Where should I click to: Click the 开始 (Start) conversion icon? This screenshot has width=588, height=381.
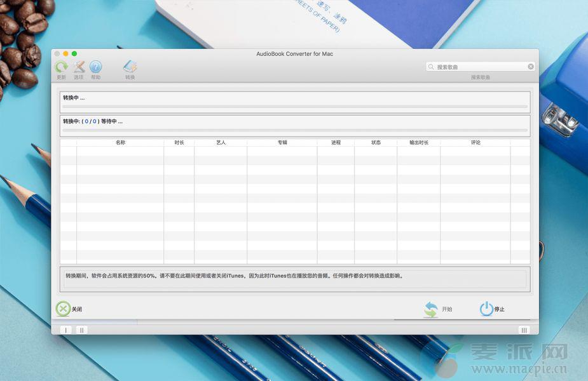[431, 309]
